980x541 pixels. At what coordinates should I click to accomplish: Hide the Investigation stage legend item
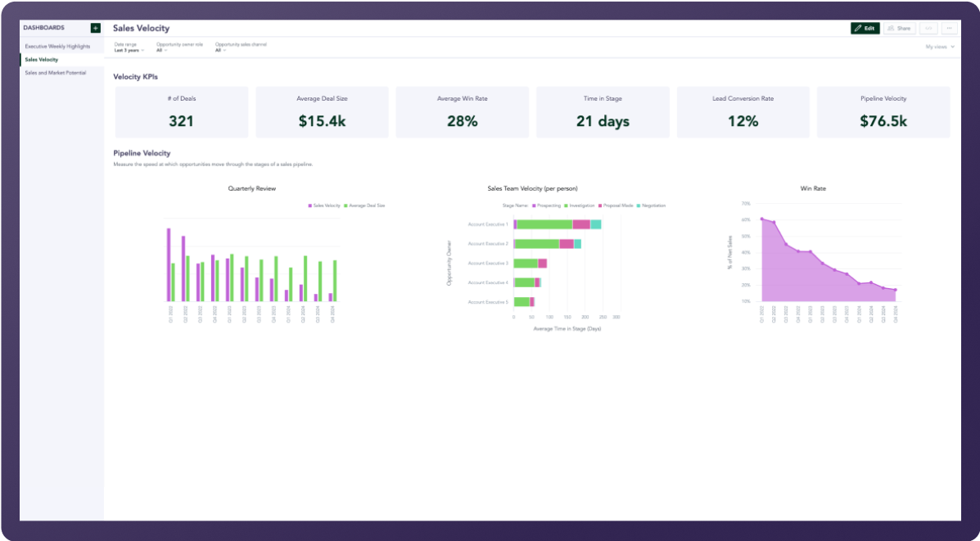pyautogui.click(x=580, y=205)
